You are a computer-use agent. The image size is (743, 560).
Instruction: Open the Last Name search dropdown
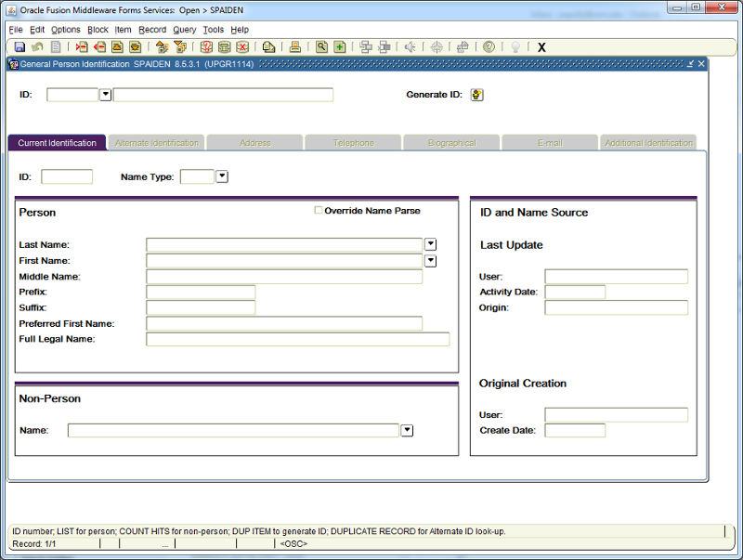coord(430,244)
